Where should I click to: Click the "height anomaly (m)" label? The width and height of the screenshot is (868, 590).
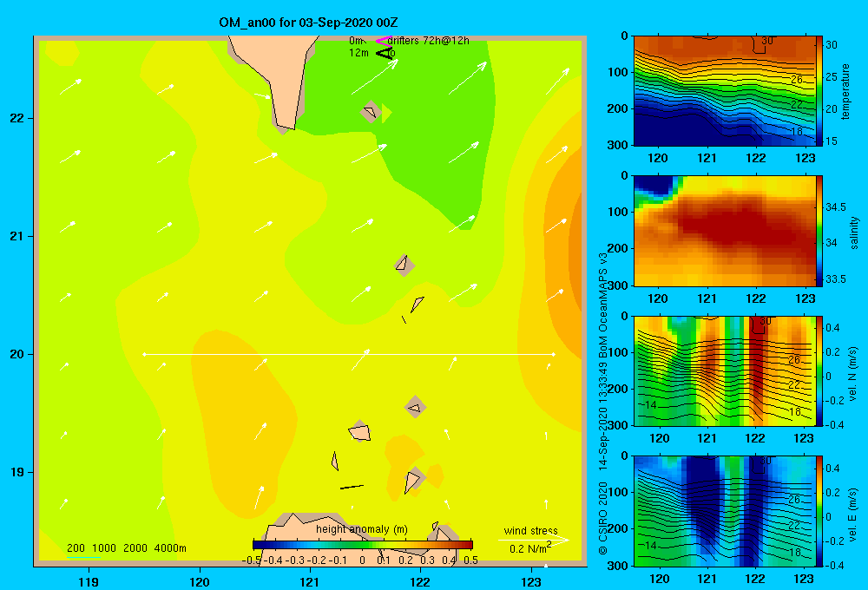[x=362, y=529]
